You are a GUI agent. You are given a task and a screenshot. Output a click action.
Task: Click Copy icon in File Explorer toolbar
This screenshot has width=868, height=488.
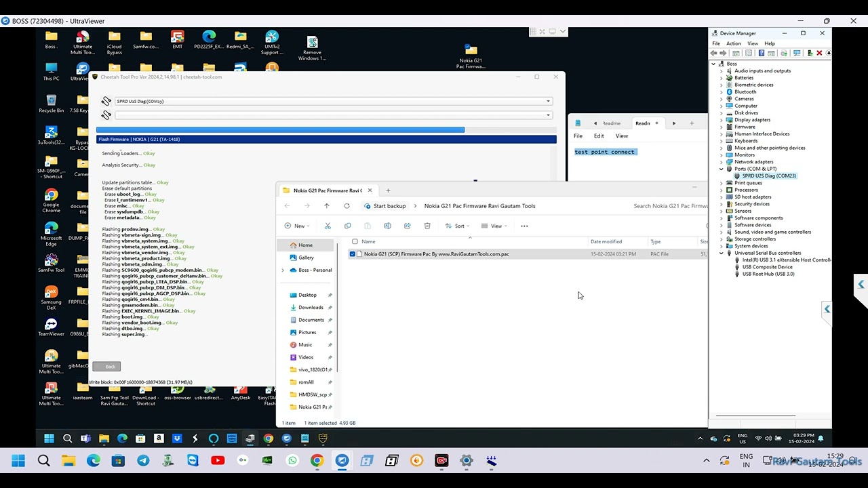(347, 226)
